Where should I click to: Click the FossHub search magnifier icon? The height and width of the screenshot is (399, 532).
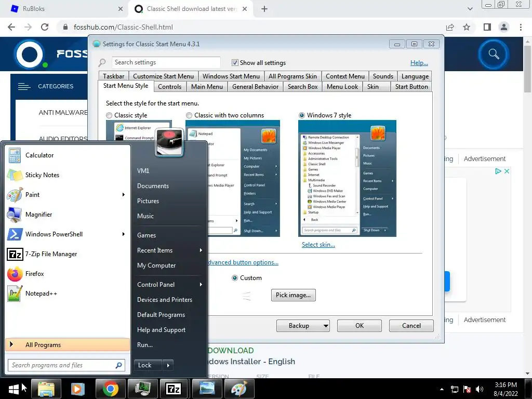point(494,54)
